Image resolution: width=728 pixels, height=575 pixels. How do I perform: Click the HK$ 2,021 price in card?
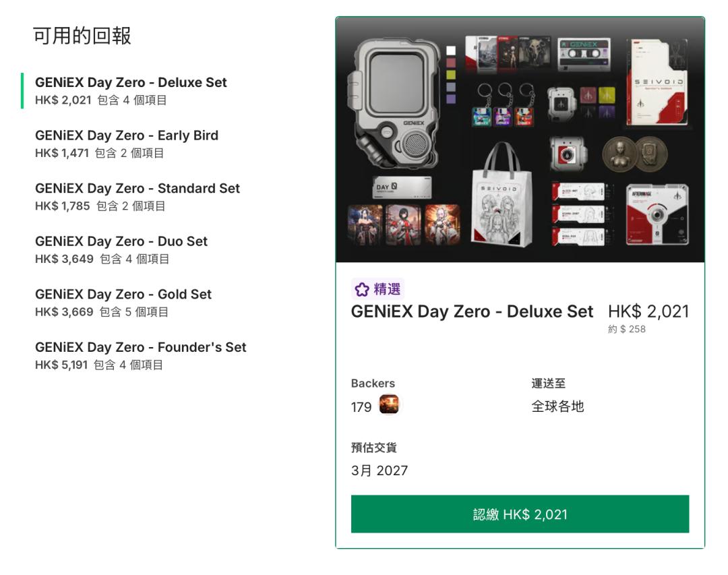tap(648, 311)
